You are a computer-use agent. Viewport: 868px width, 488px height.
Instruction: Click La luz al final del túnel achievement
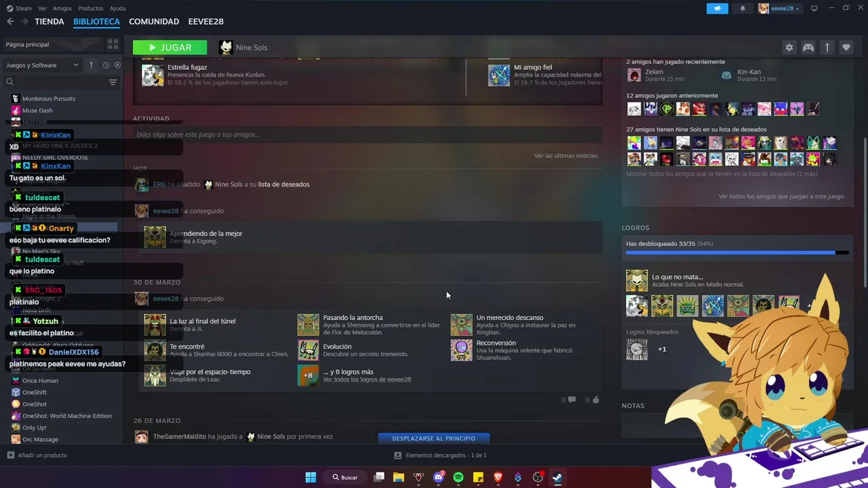tap(155, 325)
